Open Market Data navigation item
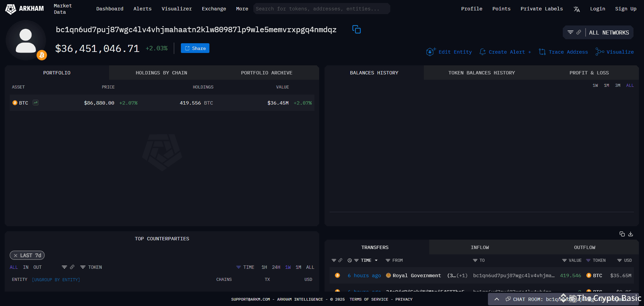The image size is (644, 306). tap(63, 9)
